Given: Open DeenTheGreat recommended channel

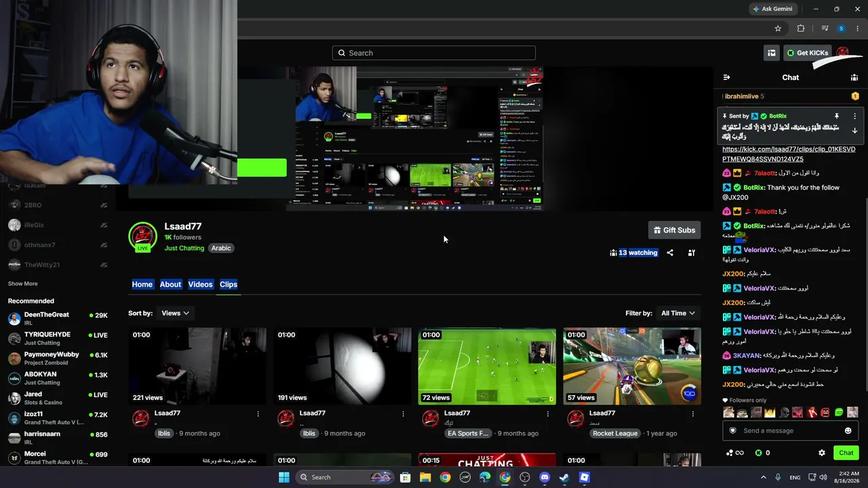Looking at the screenshot, I should point(58,319).
